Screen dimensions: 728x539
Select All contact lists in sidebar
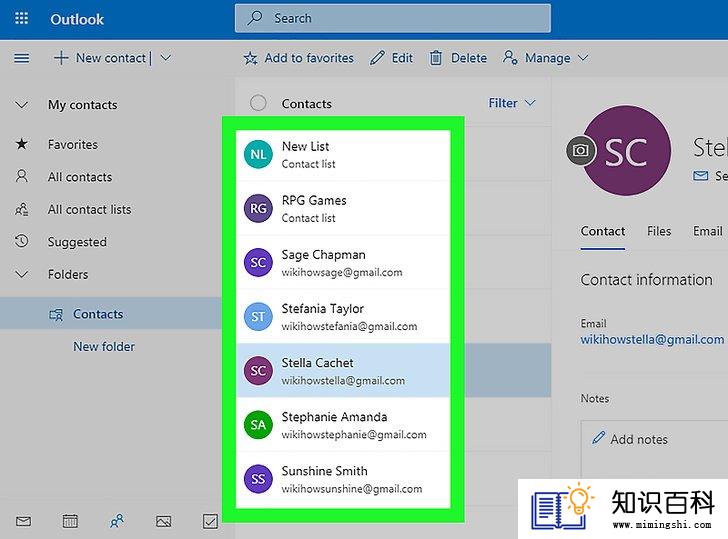pos(89,209)
